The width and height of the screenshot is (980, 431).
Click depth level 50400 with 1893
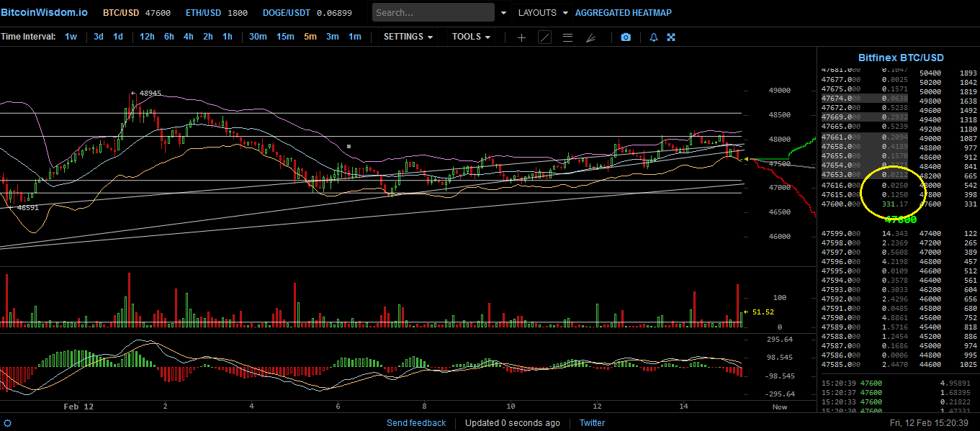[x=949, y=73]
